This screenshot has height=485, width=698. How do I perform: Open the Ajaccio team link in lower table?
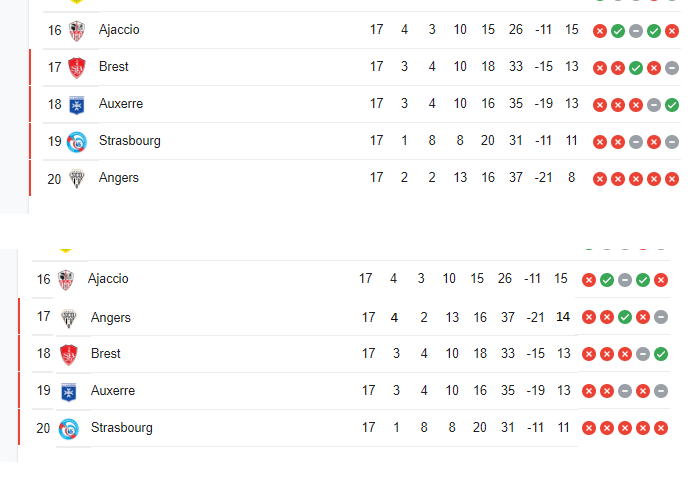[x=108, y=279]
